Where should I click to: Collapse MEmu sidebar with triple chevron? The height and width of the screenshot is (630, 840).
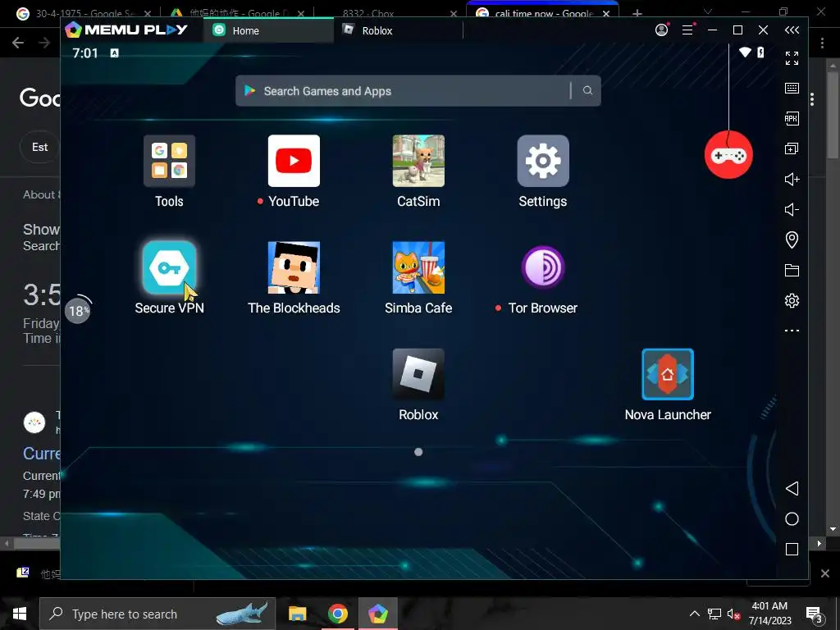(x=792, y=30)
